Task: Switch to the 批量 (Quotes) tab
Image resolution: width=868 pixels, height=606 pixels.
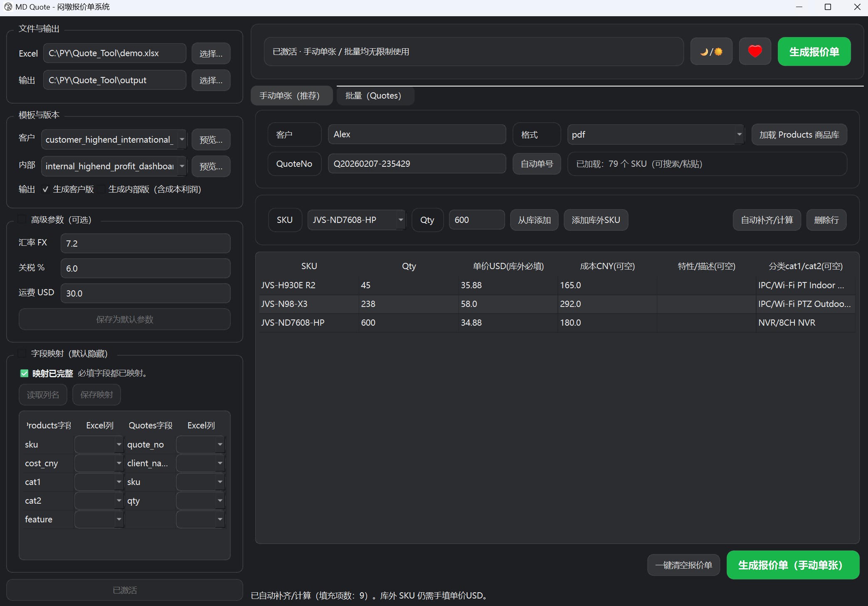Action: click(x=373, y=96)
